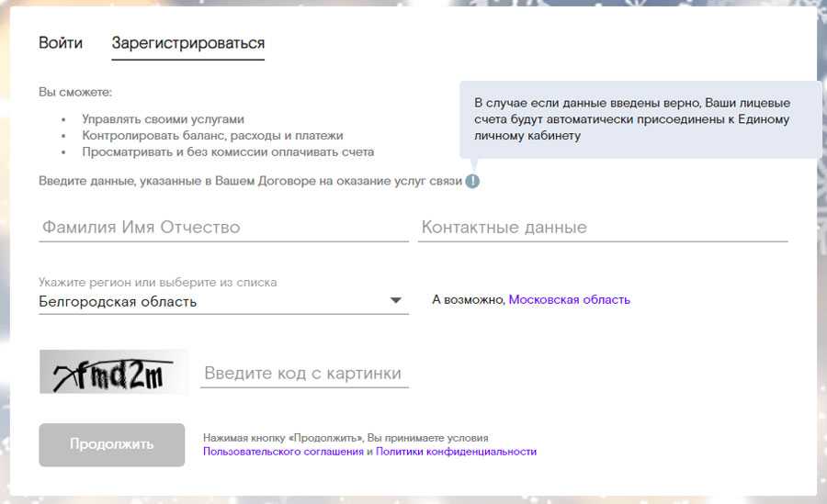The width and height of the screenshot is (827, 504).
Task: Click the Введите данные, указанные в Договоре text
Action: (x=250, y=182)
